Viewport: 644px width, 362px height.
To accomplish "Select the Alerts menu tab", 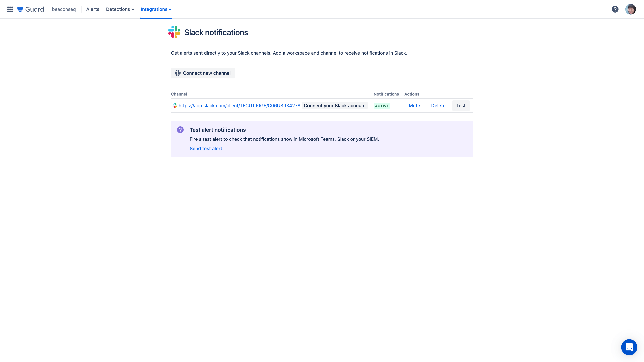I will click(92, 9).
